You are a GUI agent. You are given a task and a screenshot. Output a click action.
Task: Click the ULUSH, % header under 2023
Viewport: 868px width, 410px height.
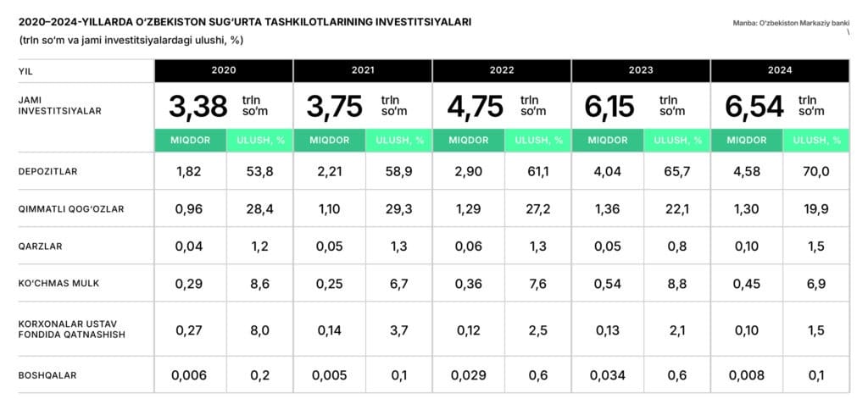point(676,141)
